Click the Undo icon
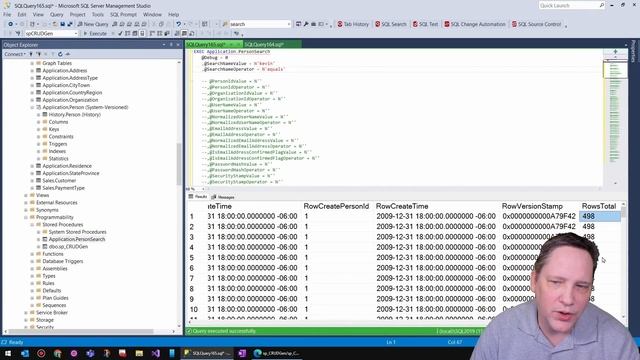 [178, 24]
